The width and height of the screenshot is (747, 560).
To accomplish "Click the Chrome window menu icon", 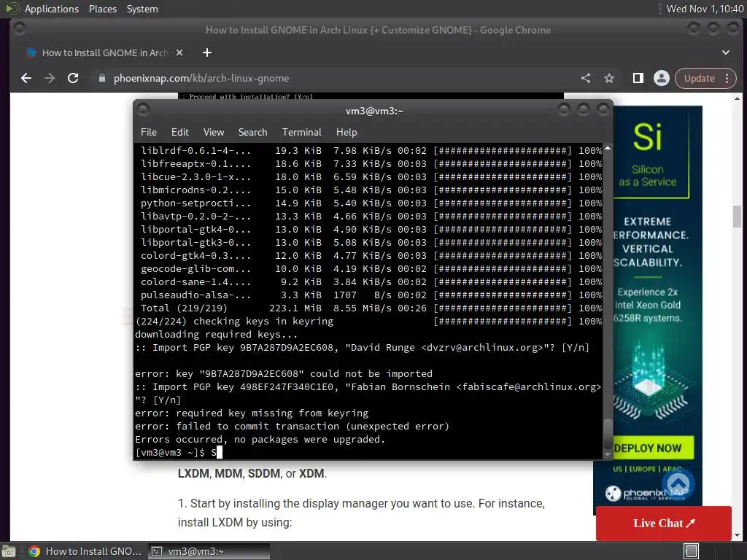I will coord(20,29).
